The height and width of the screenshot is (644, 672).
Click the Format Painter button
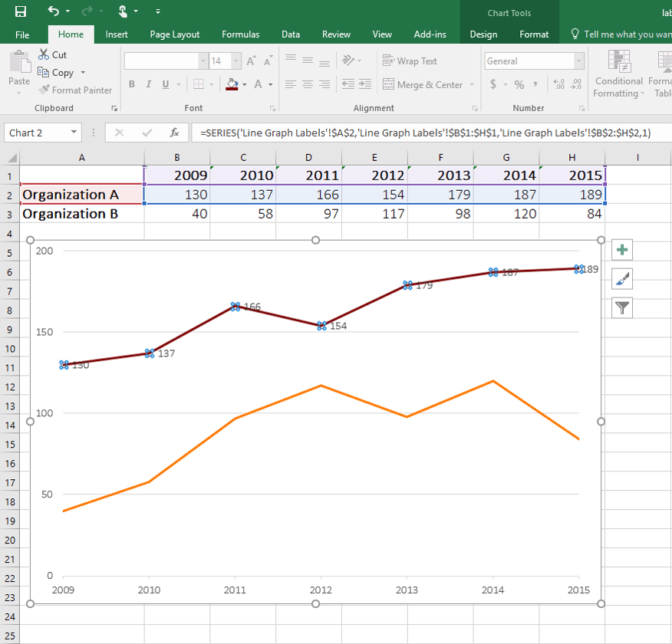(75, 90)
